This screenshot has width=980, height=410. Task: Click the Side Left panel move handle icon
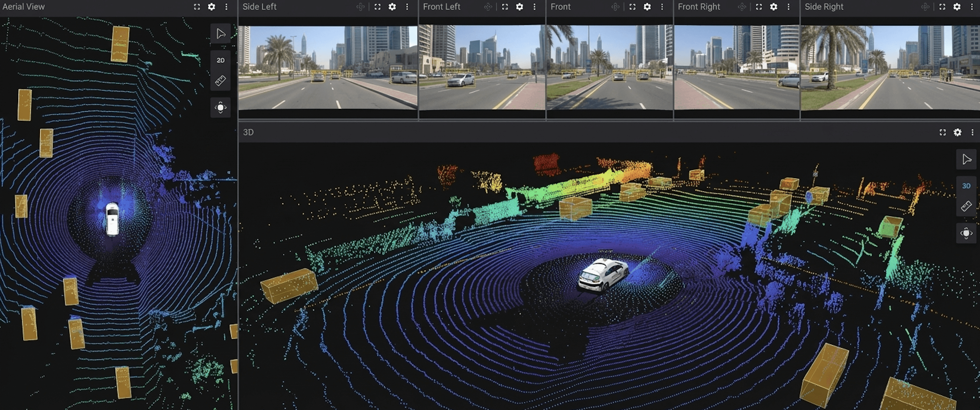pos(360,7)
